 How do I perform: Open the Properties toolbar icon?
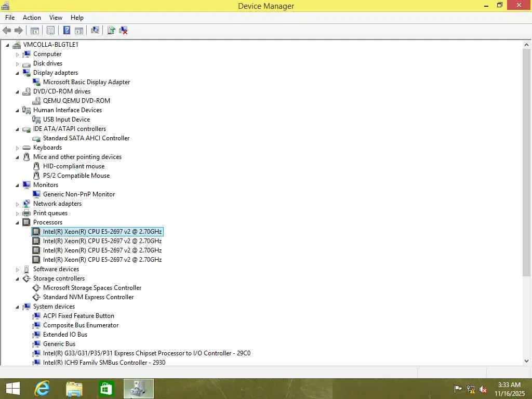pos(50,31)
